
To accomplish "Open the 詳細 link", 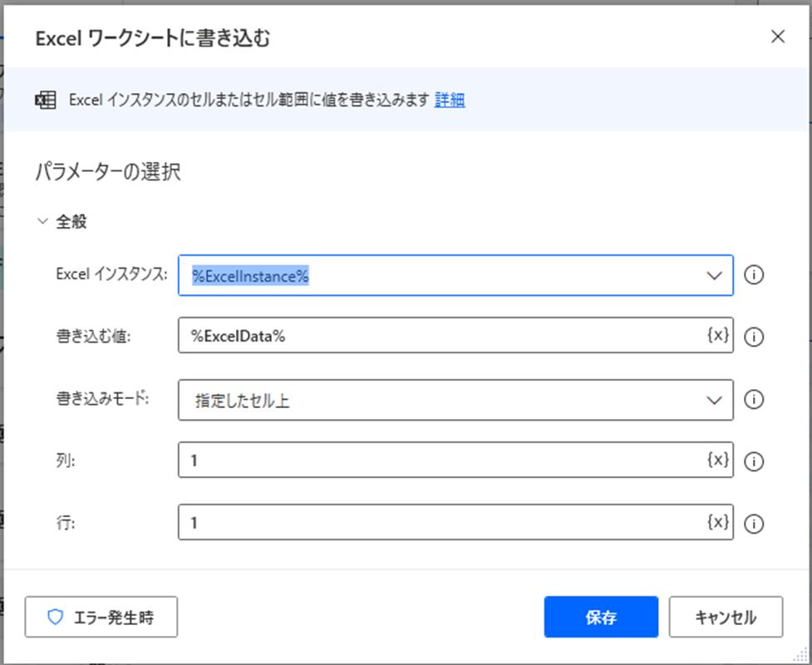I will click(450, 100).
